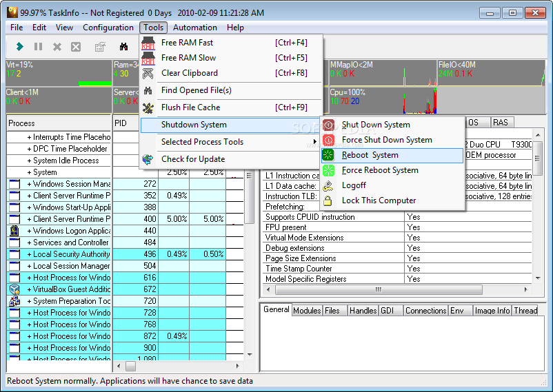
Task: Click the TaskInfo title bar app icon
Action: tap(12, 12)
